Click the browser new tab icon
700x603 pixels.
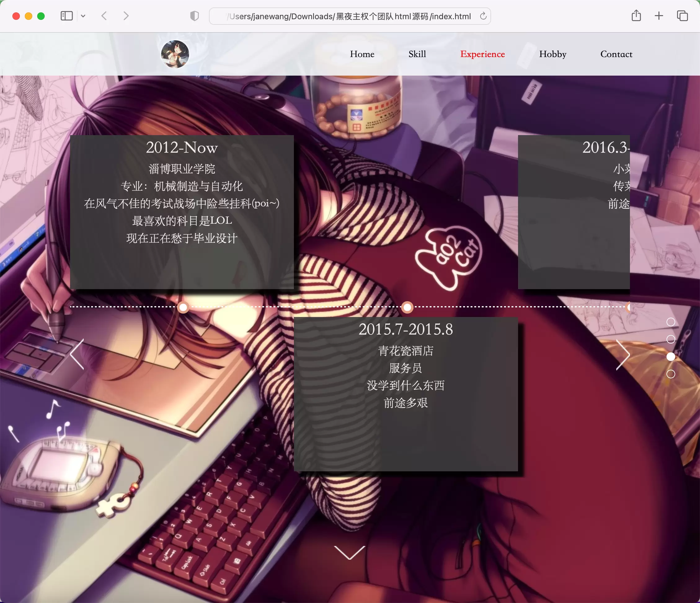click(x=659, y=16)
